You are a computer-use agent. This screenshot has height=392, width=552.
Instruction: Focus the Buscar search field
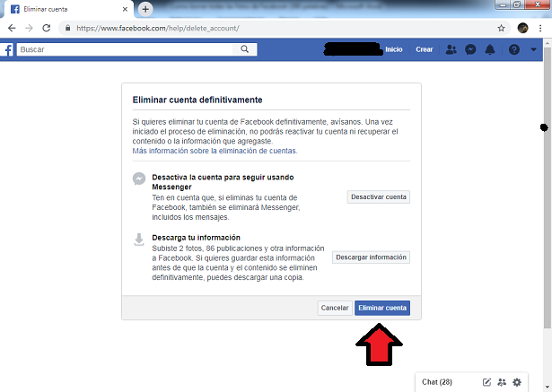(125, 49)
